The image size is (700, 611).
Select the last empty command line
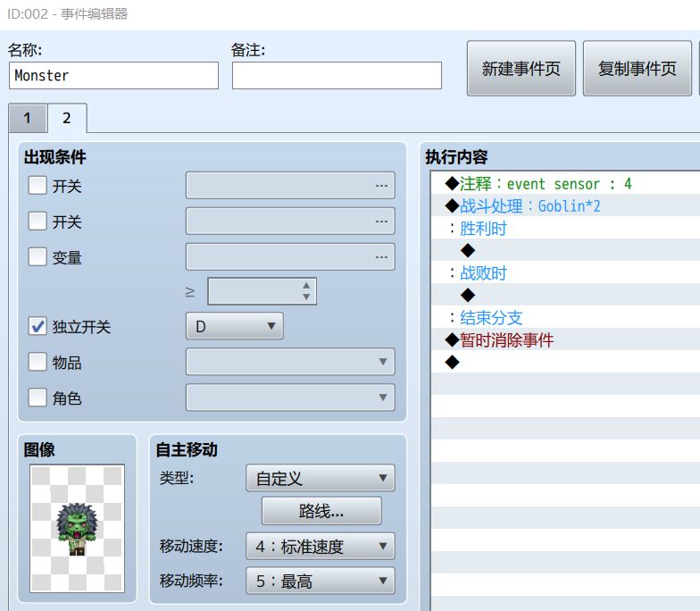[565, 362]
